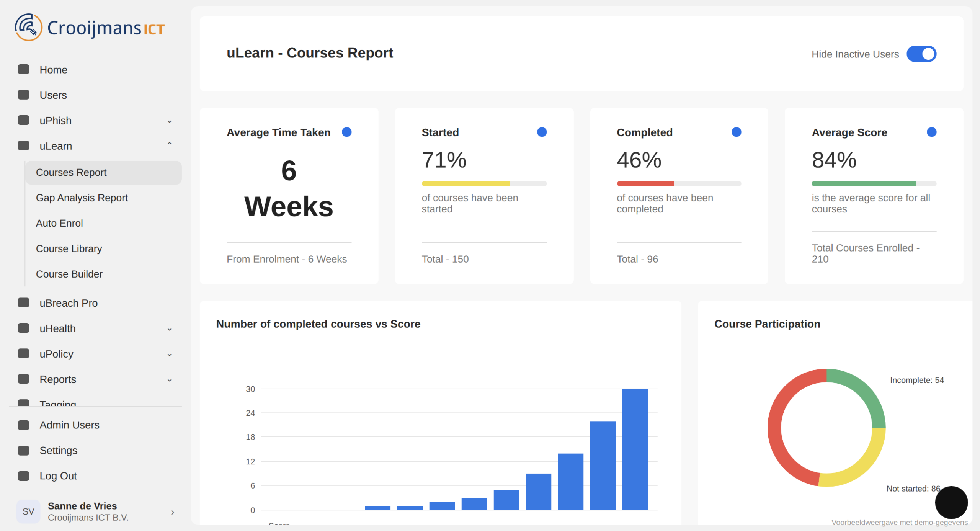Click the tallest bar in the score chart
The height and width of the screenshot is (531, 980).
point(635,449)
